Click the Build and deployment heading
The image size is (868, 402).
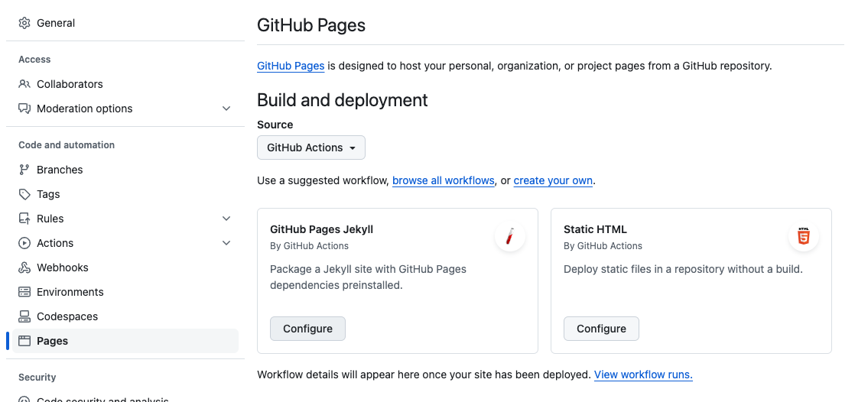pyautogui.click(x=342, y=100)
